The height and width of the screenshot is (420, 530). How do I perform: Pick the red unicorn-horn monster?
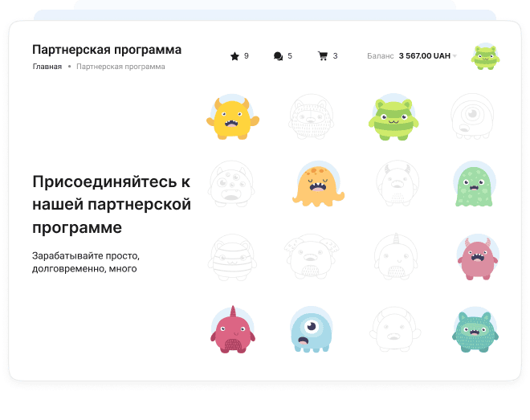tap(233, 329)
